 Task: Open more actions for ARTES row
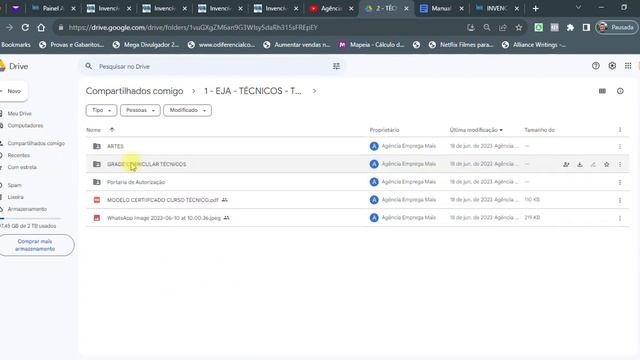pyautogui.click(x=620, y=146)
